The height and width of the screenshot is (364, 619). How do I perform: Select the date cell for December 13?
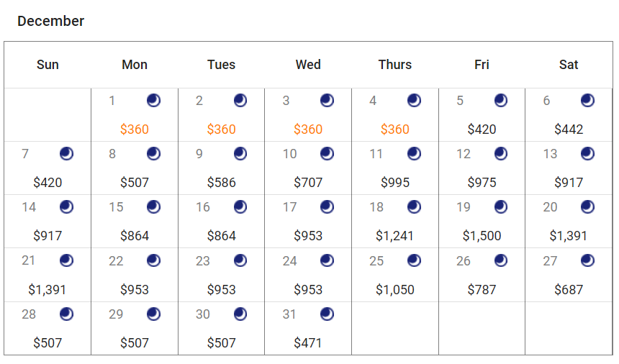(569, 168)
